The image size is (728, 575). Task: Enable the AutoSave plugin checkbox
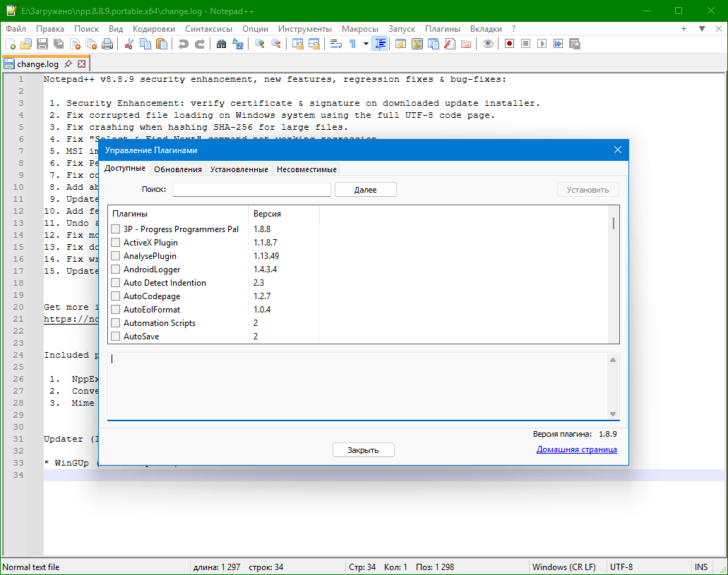pos(116,337)
